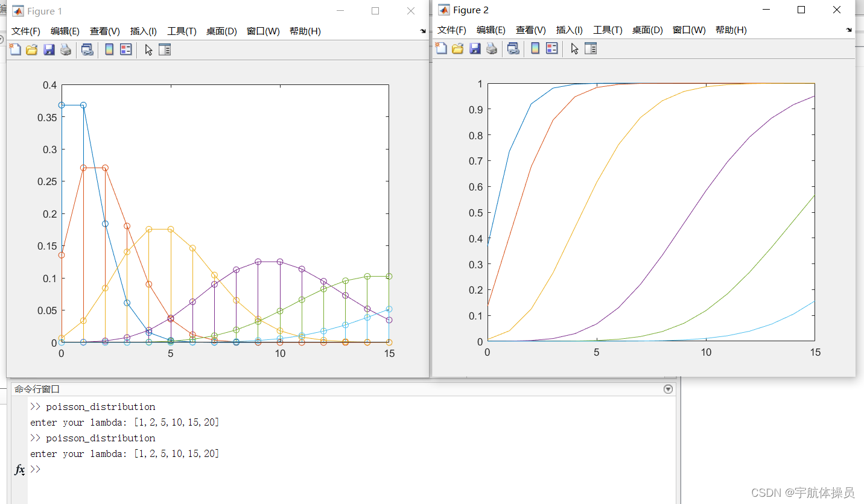Enable Link Plot in Figure 1

pyautogui.click(x=87, y=49)
